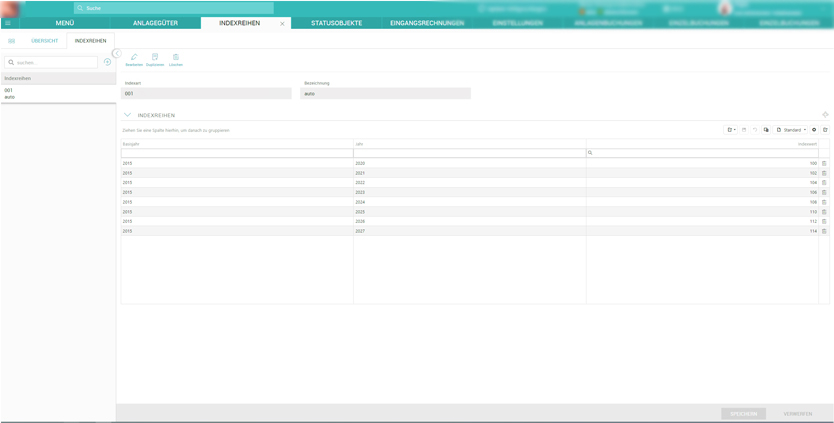Add new Indexreihe with plus icon
This screenshot has width=834, height=423.
[x=107, y=62]
